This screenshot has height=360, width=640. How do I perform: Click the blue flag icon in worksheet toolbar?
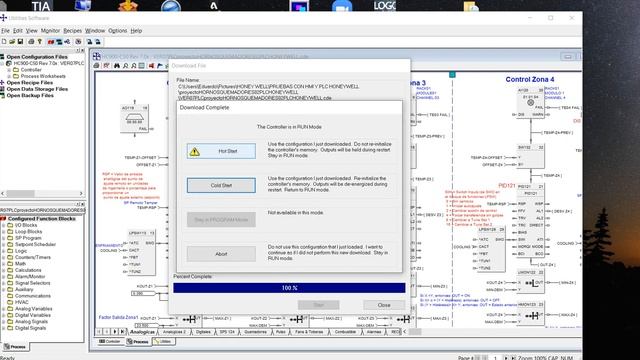(160, 66)
